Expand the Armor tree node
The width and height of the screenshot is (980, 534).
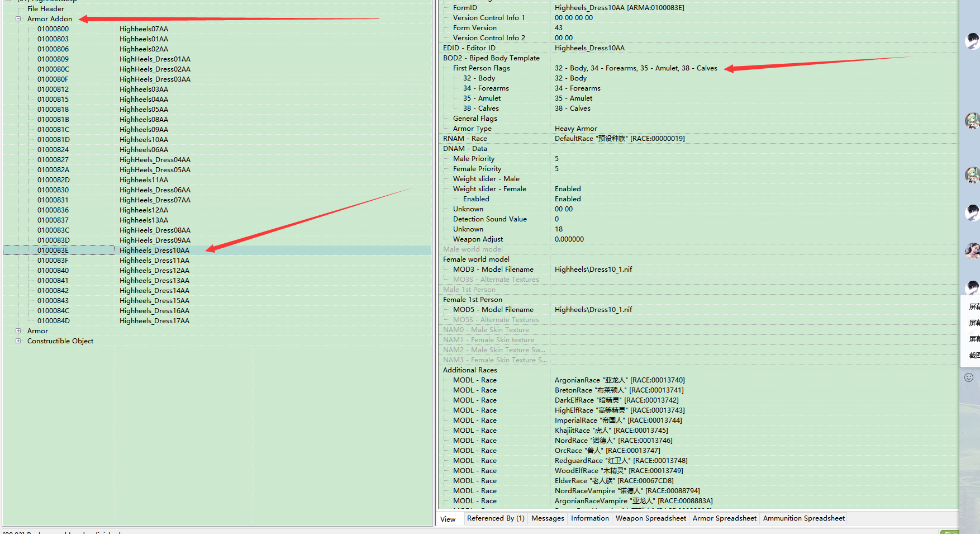pyautogui.click(x=18, y=330)
